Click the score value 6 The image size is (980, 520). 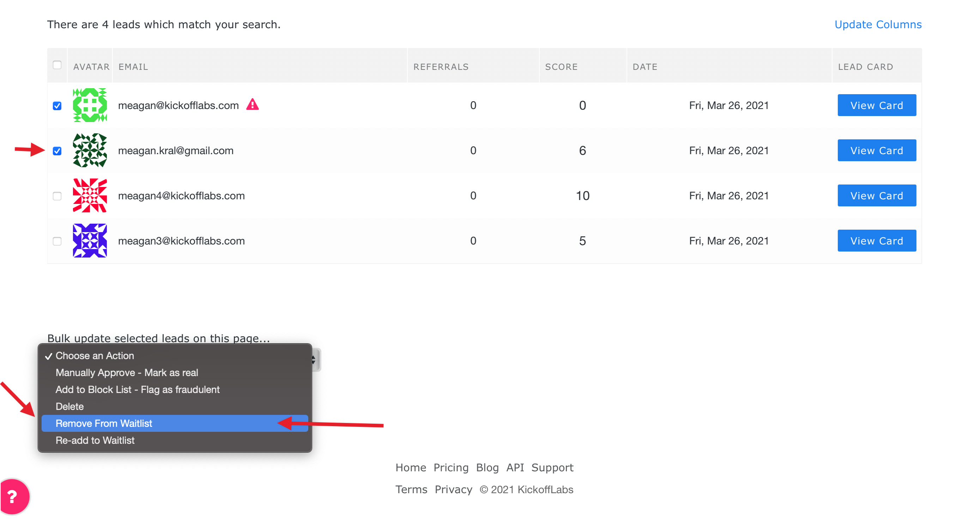pyautogui.click(x=582, y=150)
